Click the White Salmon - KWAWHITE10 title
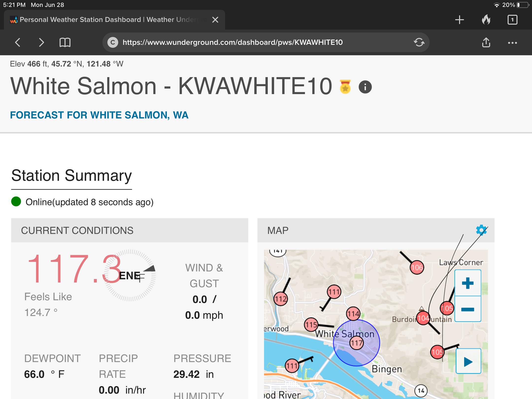Viewport: 532px width, 399px height. coord(171,86)
